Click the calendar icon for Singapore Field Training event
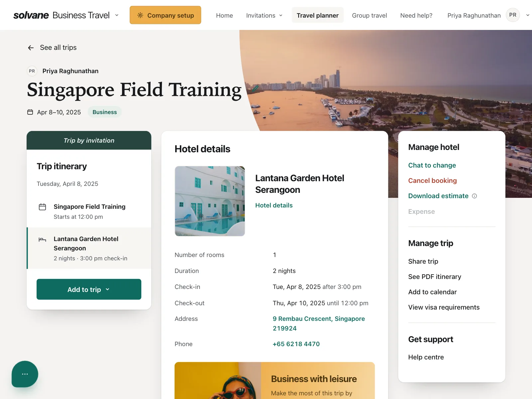Screen dimensions: 532x399 (x=43, y=207)
